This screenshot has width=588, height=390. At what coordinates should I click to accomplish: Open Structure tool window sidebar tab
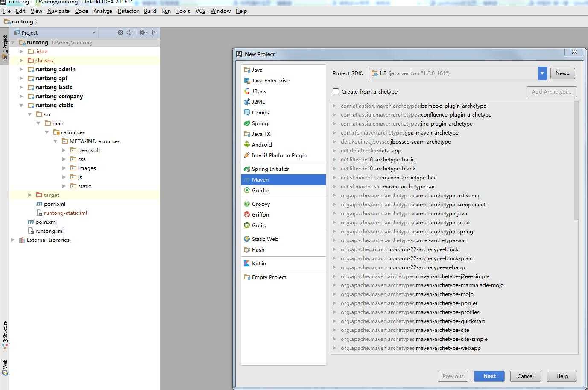tap(5, 335)
